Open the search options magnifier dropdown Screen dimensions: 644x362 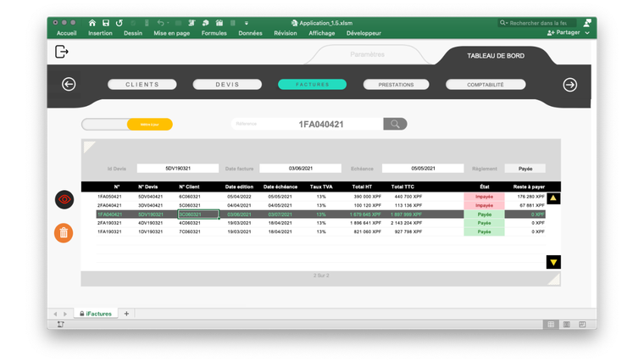503,23
